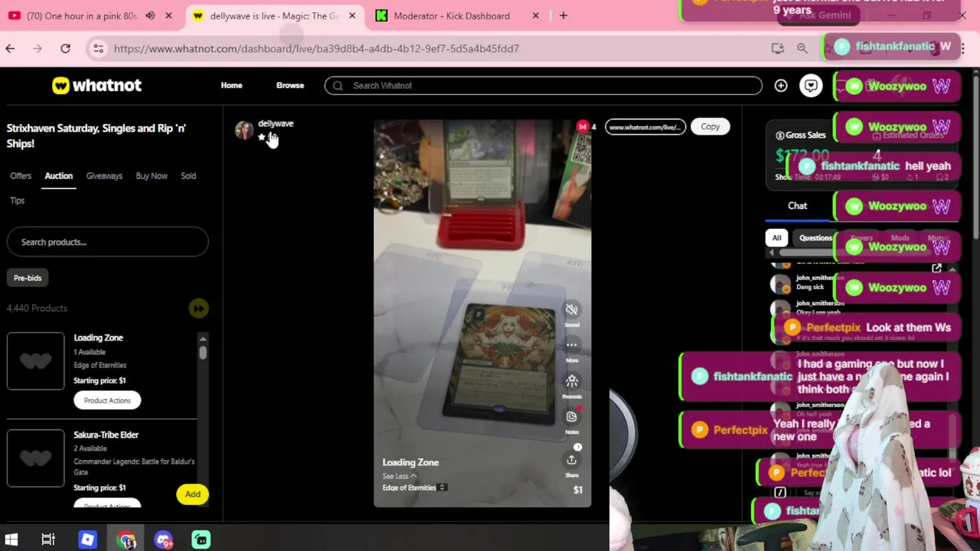
Task: Select the Auction tab
Action: 58,176
